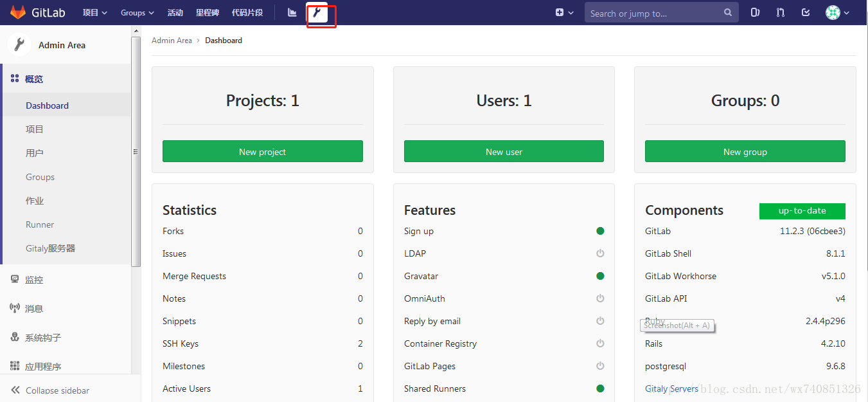Click the Projects: 1 heading
The height and width of the screenshot is (402, 868).
tap(262, 100)
